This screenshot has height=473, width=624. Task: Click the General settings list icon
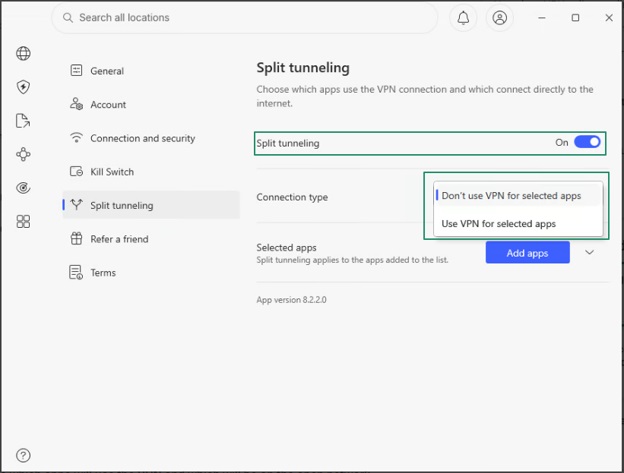coord(76,70)
